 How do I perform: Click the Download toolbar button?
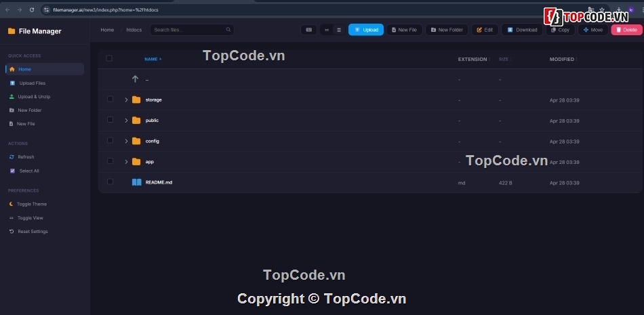pyautogui.click(x=522, y=30)
